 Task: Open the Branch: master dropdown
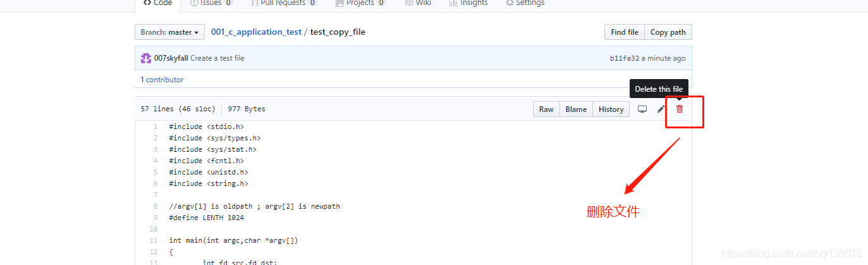tap(169, 32)
